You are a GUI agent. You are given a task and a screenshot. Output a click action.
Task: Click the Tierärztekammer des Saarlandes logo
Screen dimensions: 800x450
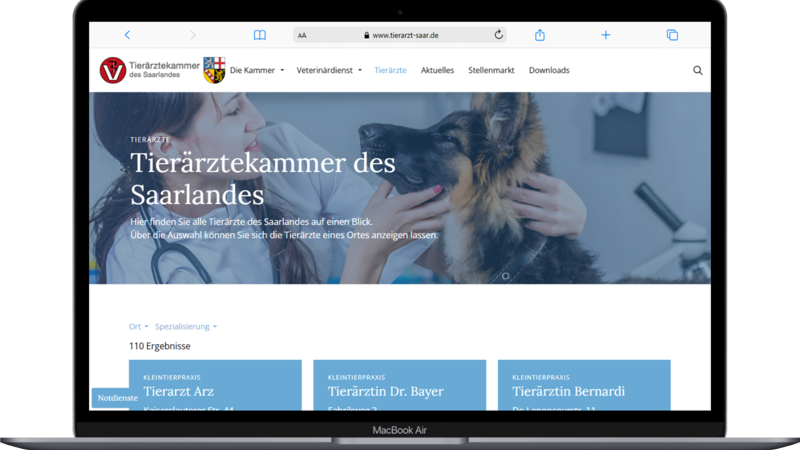coord(149,71)
